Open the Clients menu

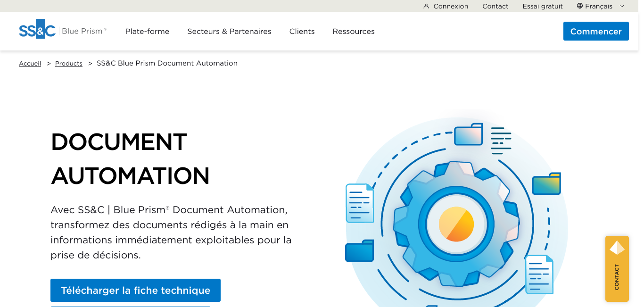(x=302, y=31)
